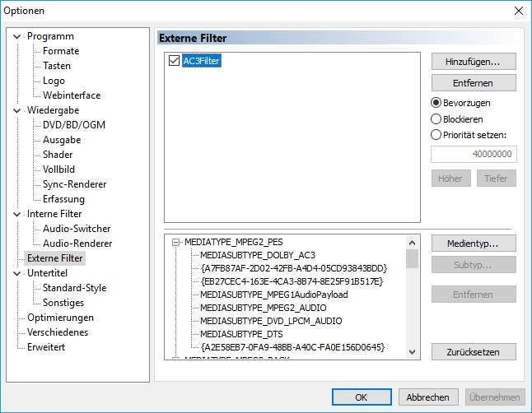Select the Programm tree item

coord(50,36)
